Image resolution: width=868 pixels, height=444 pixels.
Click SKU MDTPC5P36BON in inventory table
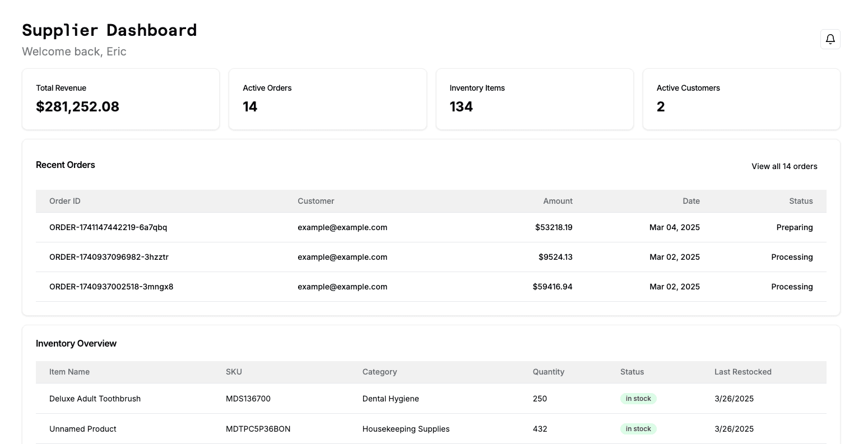[258, 428]
